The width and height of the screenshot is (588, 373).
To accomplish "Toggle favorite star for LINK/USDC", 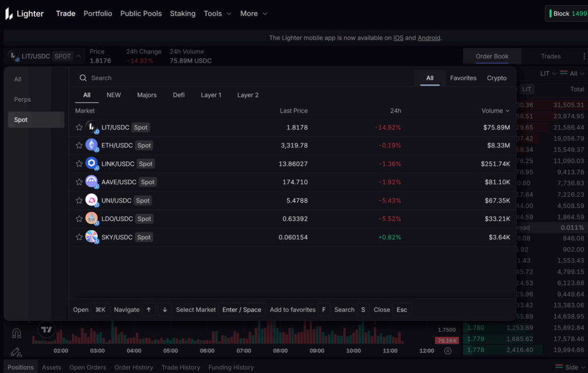I will click(79, 164).
